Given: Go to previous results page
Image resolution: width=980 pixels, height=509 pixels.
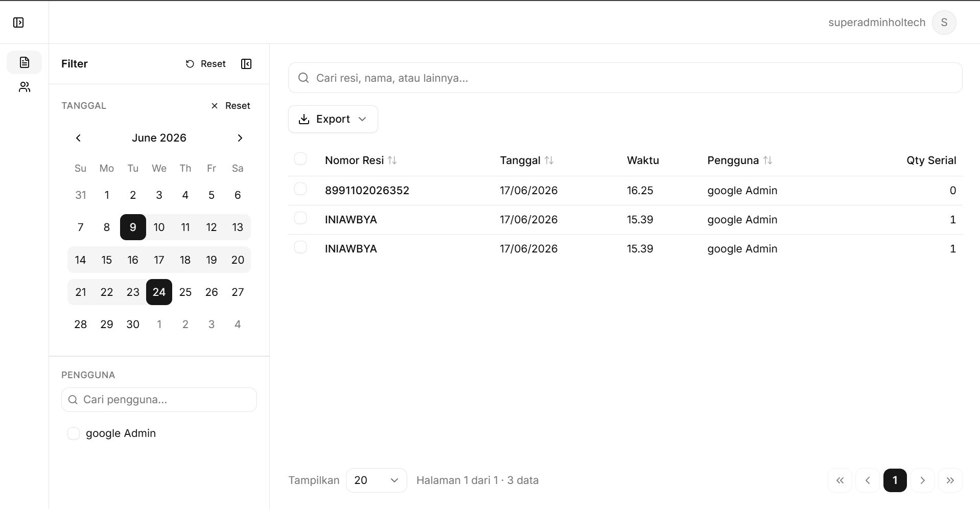Looking at the screenshot, I should tap(868, 480).
